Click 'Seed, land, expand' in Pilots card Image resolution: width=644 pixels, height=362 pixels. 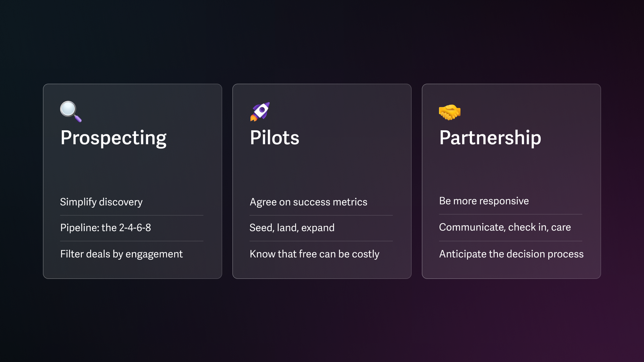[292, 227]
